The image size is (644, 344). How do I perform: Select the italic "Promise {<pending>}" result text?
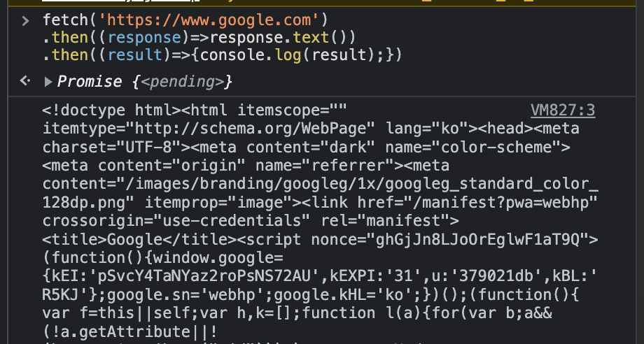[x=145, y=82]
